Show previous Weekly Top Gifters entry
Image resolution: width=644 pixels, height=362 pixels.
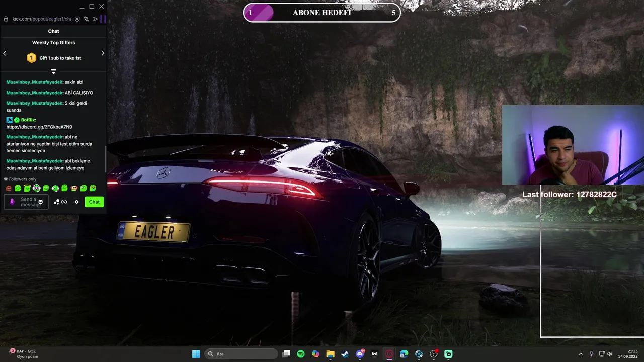[5, 53]
